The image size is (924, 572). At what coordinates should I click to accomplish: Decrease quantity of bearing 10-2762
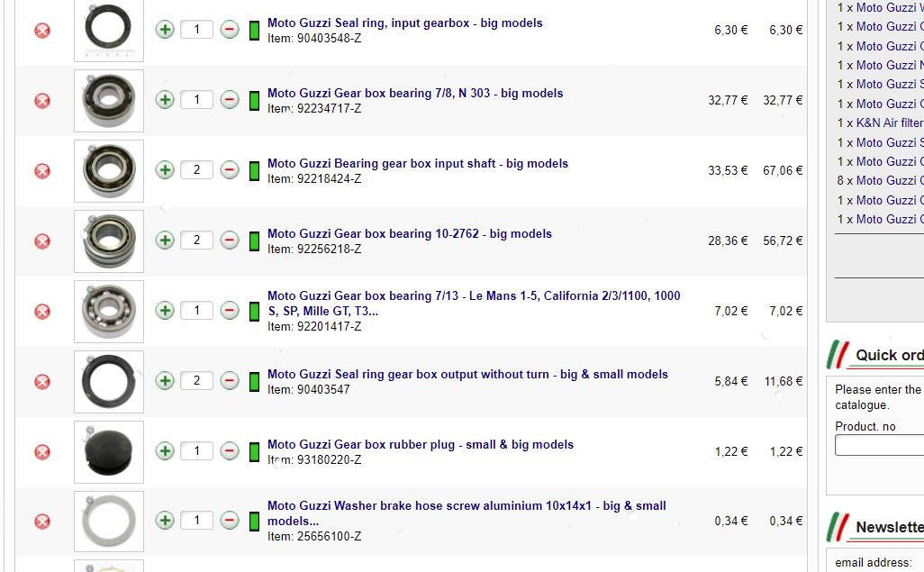(230, 240)
